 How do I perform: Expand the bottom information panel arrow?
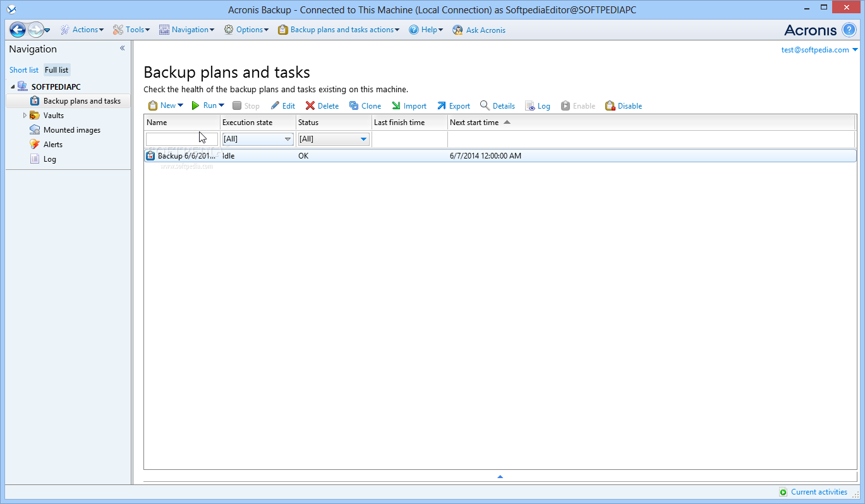pos(500,477)
